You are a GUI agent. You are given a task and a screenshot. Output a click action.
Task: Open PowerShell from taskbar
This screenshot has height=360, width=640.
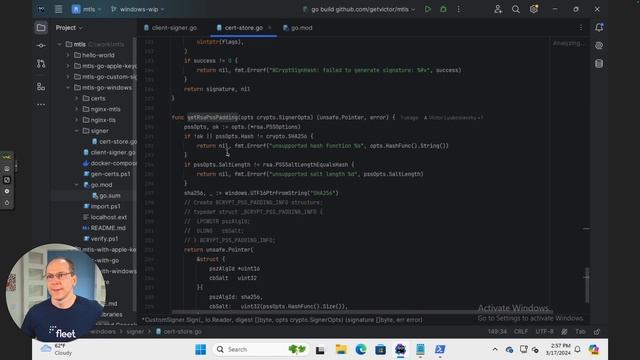(440, 349)
